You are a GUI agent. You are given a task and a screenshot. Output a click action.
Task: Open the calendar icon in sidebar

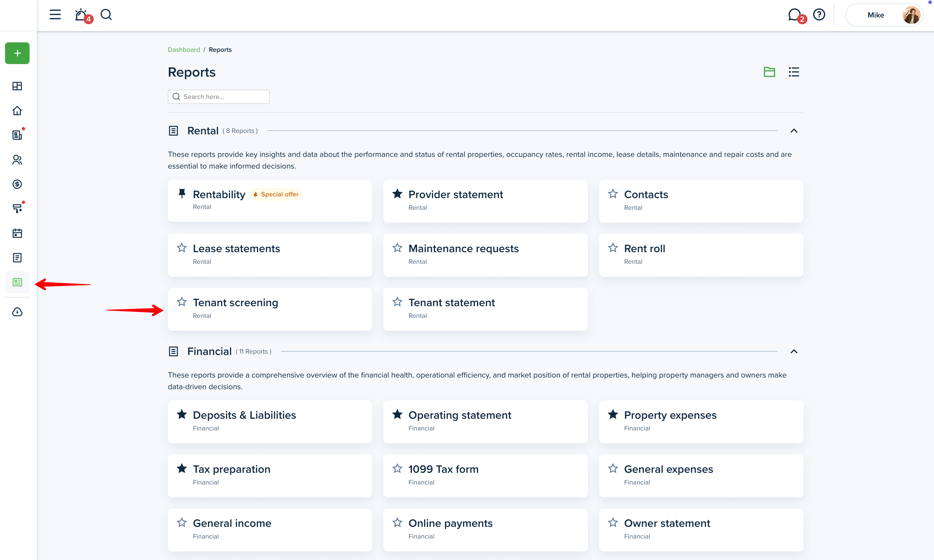(17, 233)
